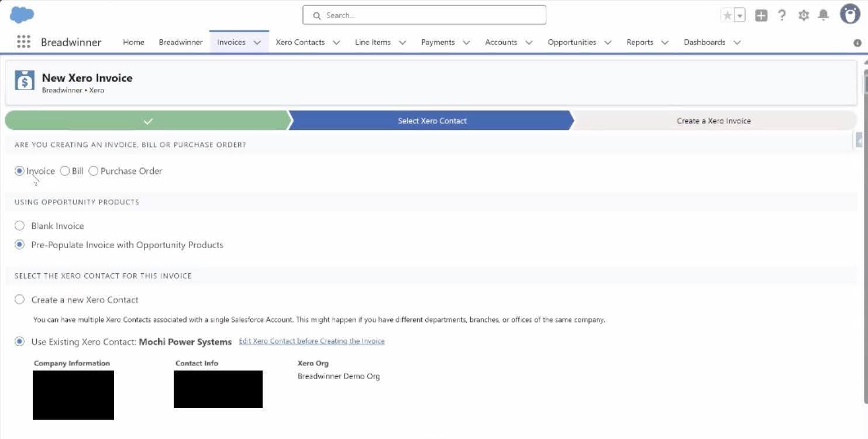Open the notifications bell
This screenshot has height=439, width=868.
824,15
